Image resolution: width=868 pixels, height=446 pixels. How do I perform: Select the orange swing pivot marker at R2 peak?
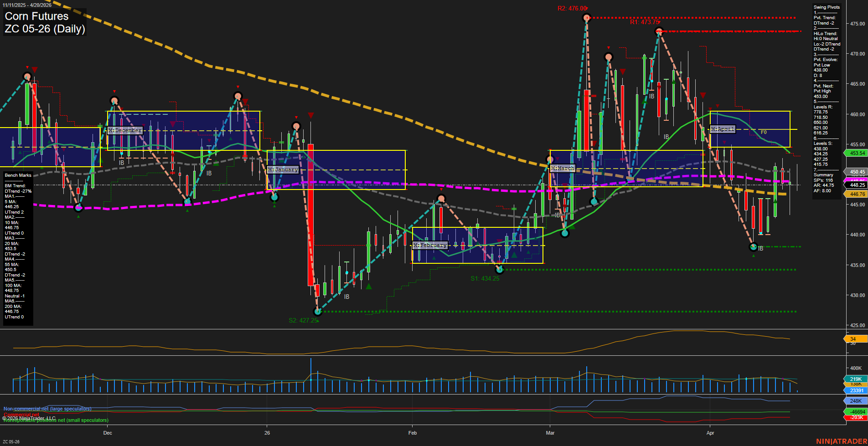click(x=586, y=18)
